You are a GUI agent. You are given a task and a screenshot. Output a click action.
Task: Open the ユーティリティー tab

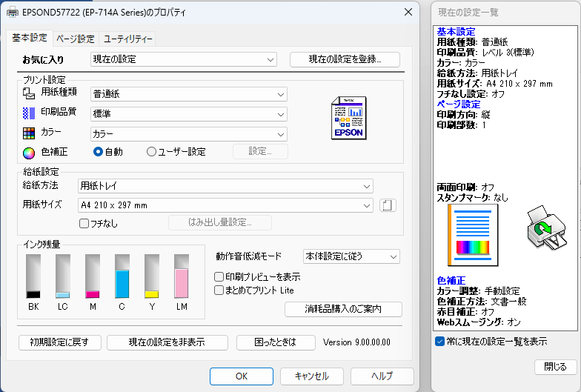127,39
